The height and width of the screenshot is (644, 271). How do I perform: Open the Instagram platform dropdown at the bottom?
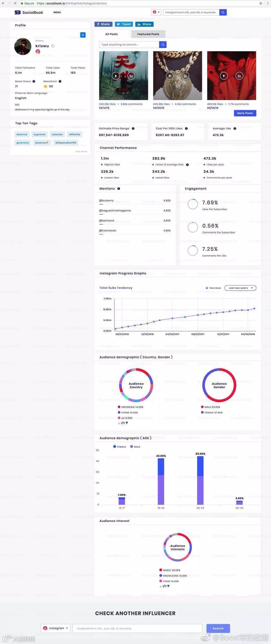[55, 628]
